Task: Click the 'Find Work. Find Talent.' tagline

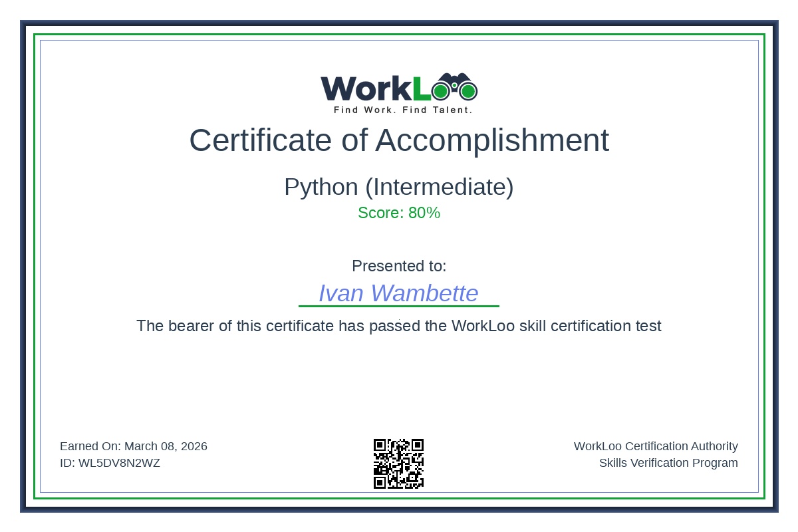Action: point(403,110)
